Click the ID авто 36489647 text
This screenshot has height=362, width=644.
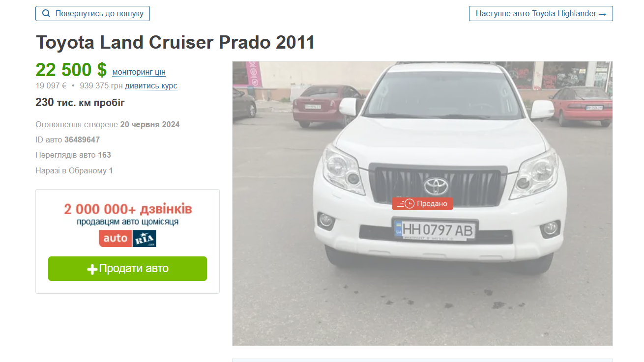click(x=68, y=139)
